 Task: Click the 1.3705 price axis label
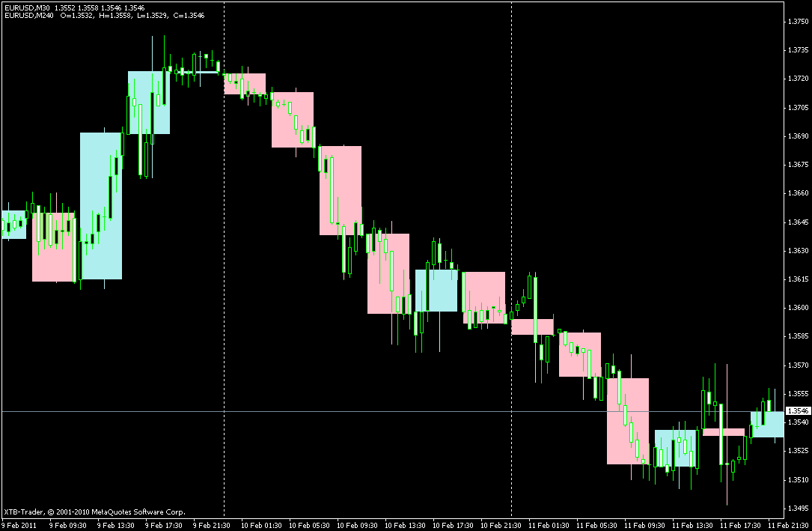798,108
